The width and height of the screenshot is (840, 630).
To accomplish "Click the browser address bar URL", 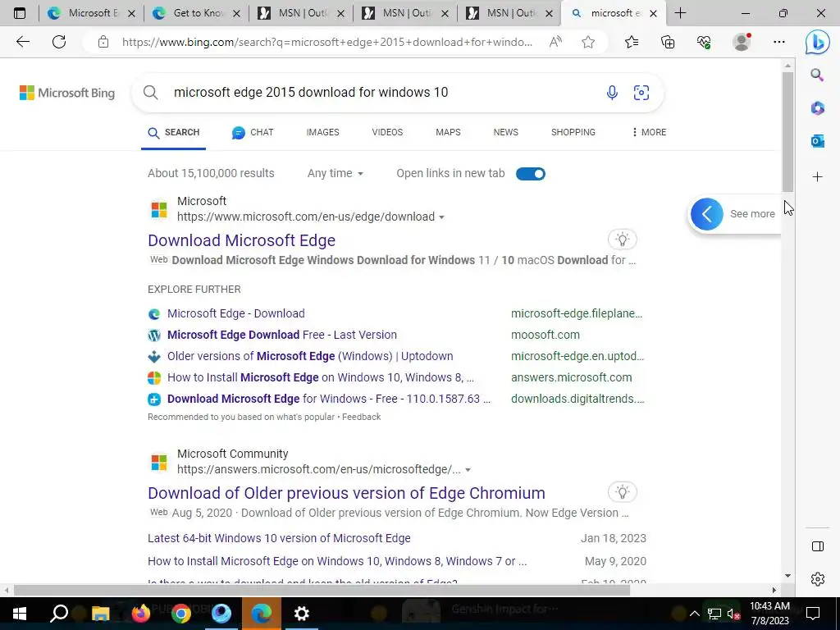I will click(x=326, y=42).
